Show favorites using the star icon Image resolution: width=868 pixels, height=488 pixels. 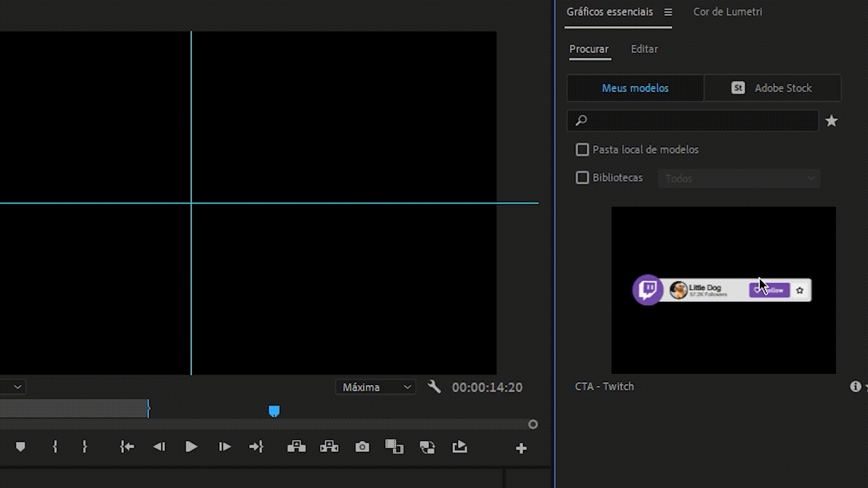point(831,121)
